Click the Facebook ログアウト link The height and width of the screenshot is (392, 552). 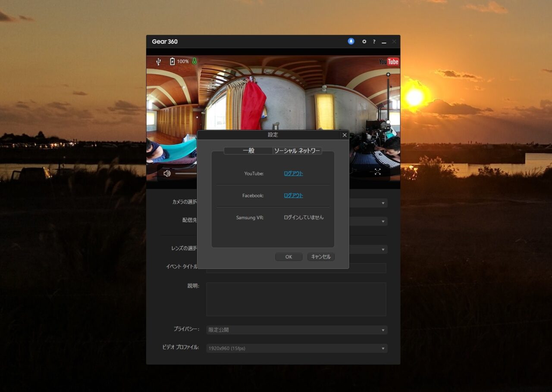293,196
